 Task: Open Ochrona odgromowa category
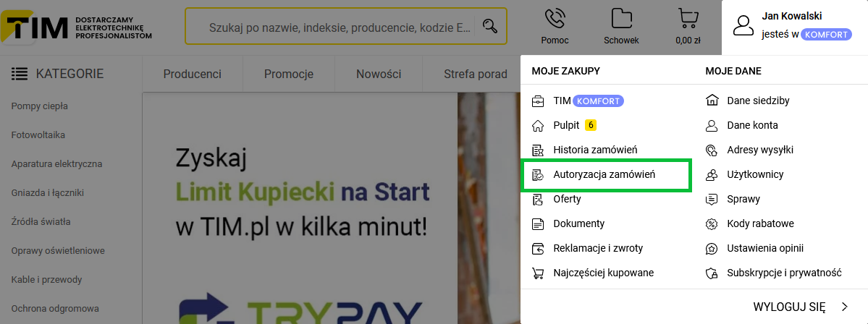pyautogui.click(x=55, y=308)
